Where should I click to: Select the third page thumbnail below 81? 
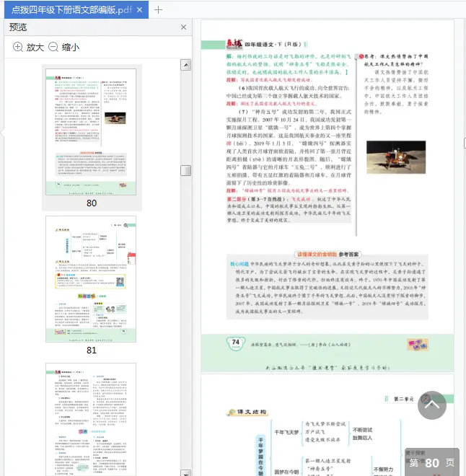point(91,419)
